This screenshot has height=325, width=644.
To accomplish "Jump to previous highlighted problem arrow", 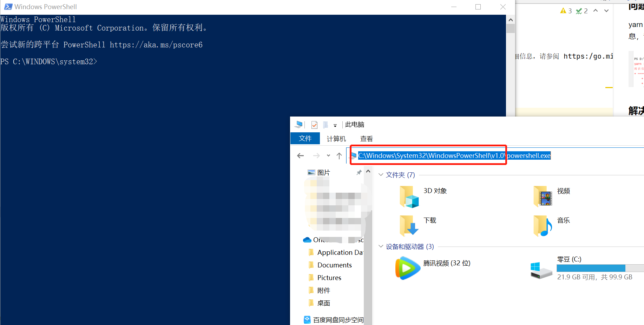I will [596, 11].
